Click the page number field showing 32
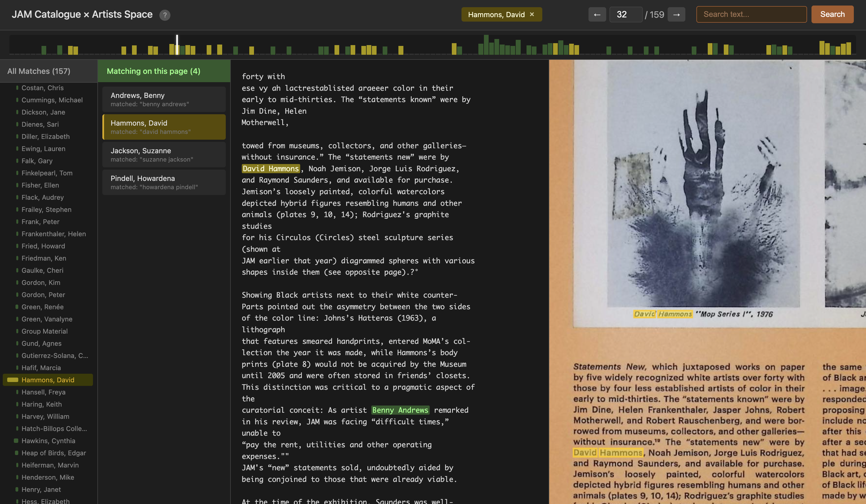Image resolution: width=866 pixels, height=504 pixels. (625, 14)
